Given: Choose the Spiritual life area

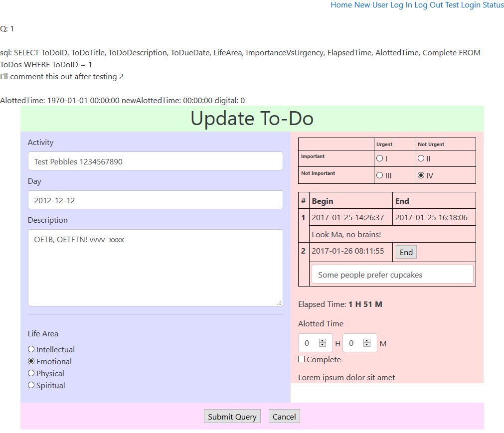Looking at the screenshot, I should (31, 385).
